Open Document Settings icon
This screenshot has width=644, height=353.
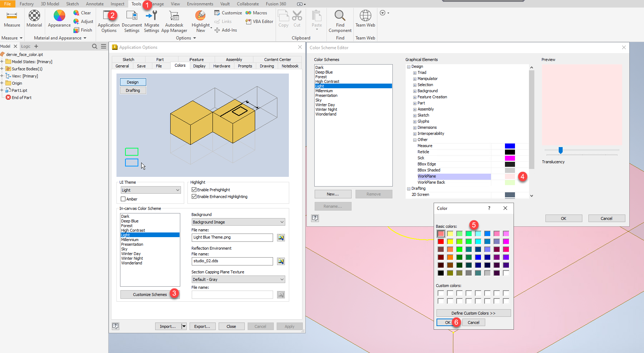[x=132, y=15]
